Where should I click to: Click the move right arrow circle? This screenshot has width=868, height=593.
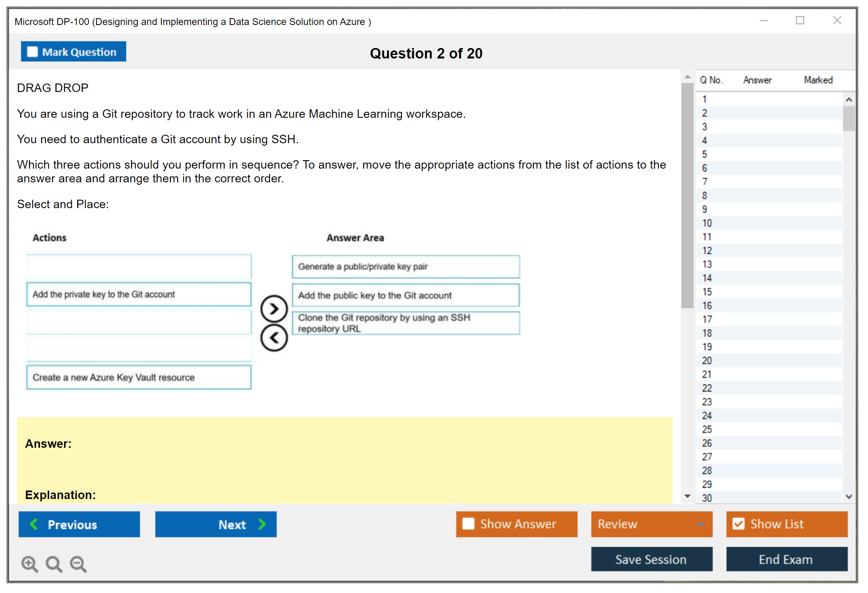(x=274, y=309)
